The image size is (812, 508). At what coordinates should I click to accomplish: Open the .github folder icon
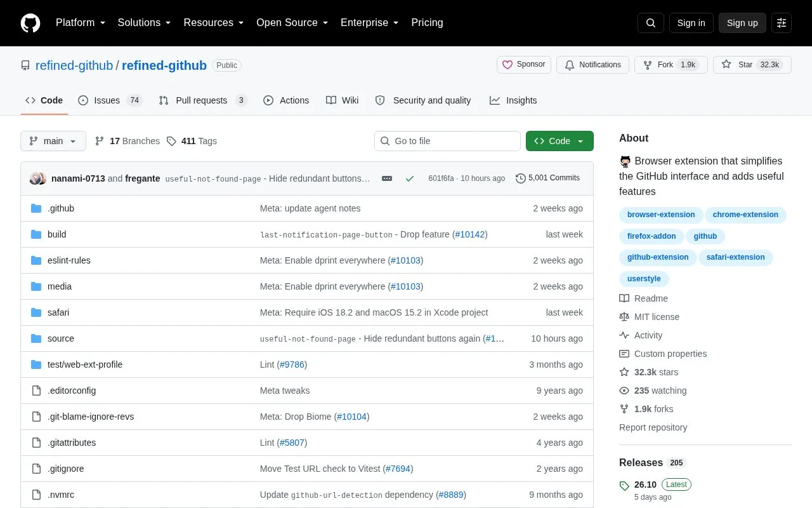tap(36, 208)
